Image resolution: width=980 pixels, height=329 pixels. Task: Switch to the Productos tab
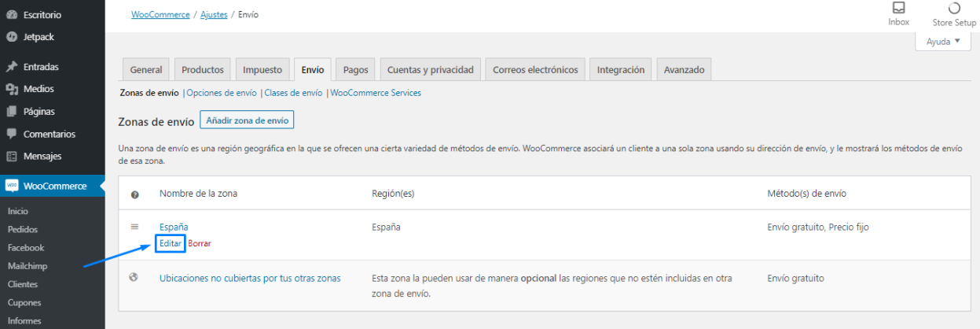point(203,69)
